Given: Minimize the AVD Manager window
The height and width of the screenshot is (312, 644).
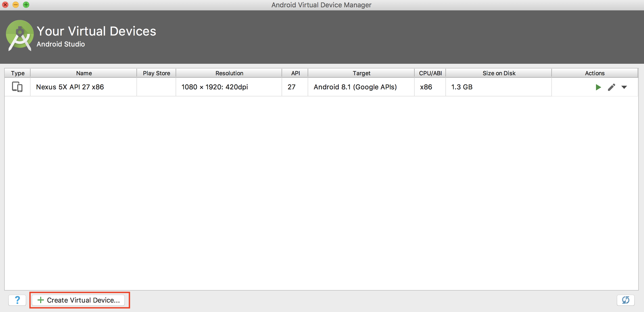Looking at the screenshot, I should [x=16, y=5].
